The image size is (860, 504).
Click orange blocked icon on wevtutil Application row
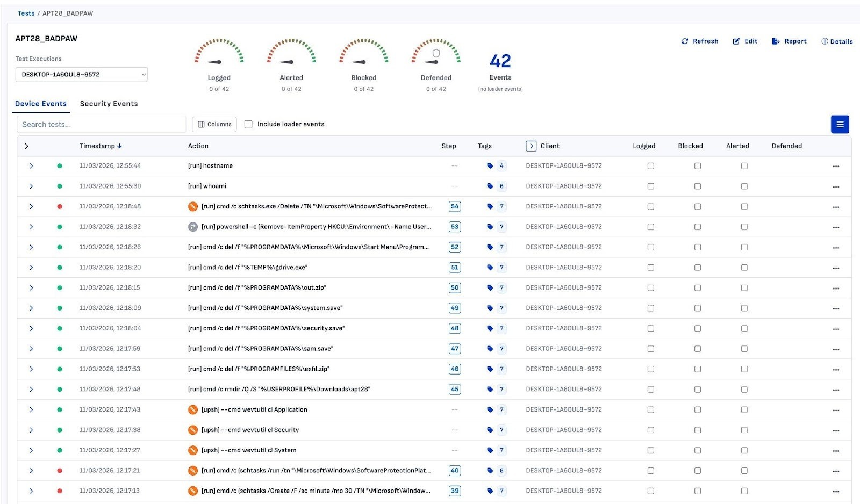point(192,410)
